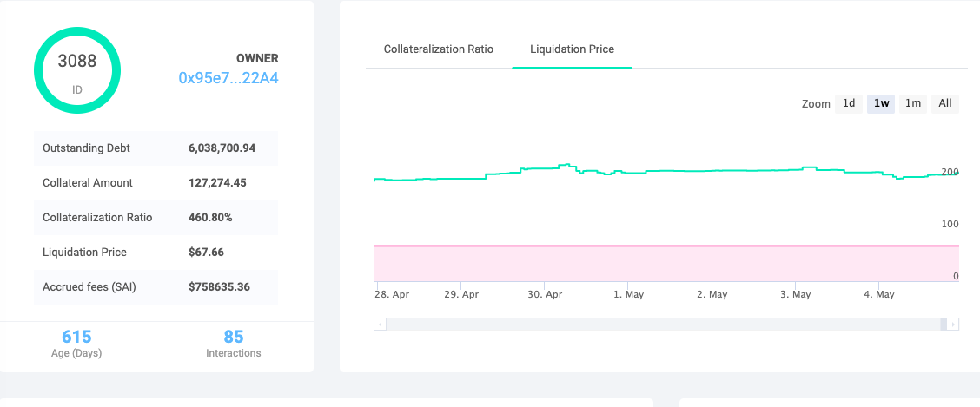
Task: Click the Age (Days) value 615
Action: click(x=76, y=338)
